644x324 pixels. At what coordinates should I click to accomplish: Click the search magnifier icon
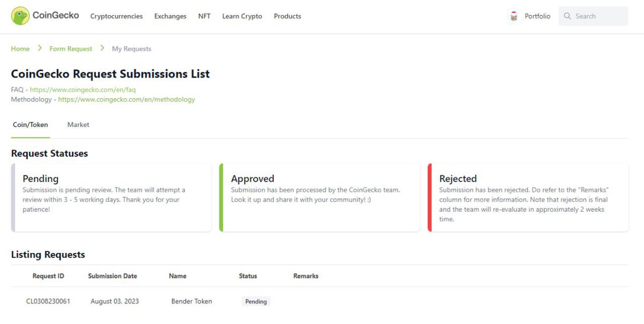coord(567,16)
